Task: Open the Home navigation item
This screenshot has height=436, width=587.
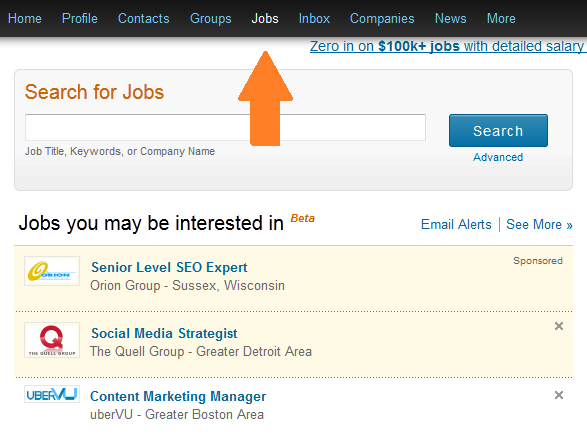Action: [25, 18]
